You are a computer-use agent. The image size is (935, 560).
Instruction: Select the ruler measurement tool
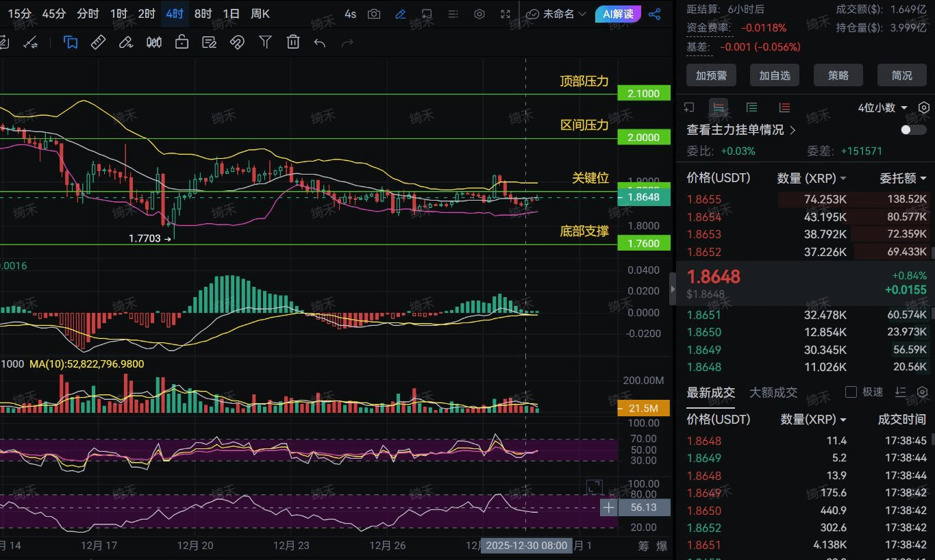point(98,42)
